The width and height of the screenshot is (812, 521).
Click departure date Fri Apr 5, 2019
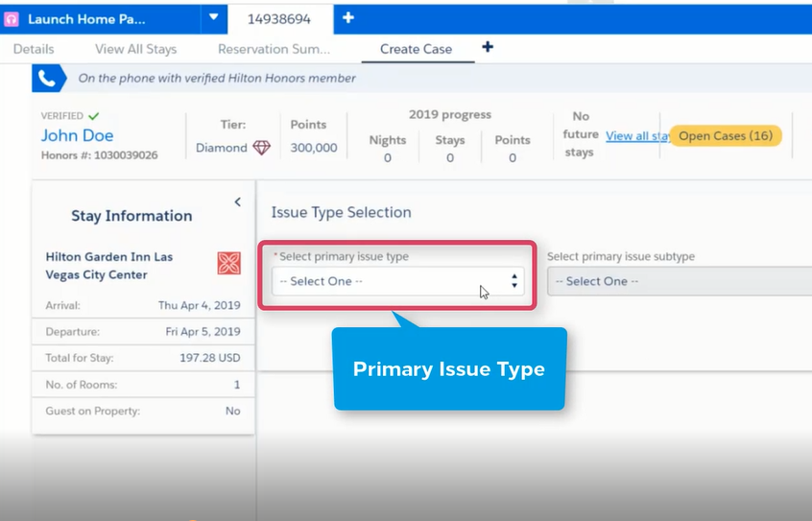(203, 332)
